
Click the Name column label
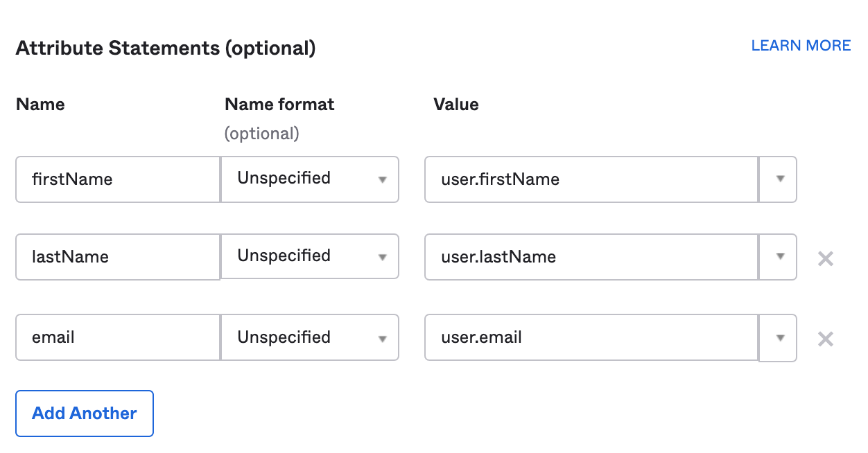pyautogui.click(x=40, y=105)
